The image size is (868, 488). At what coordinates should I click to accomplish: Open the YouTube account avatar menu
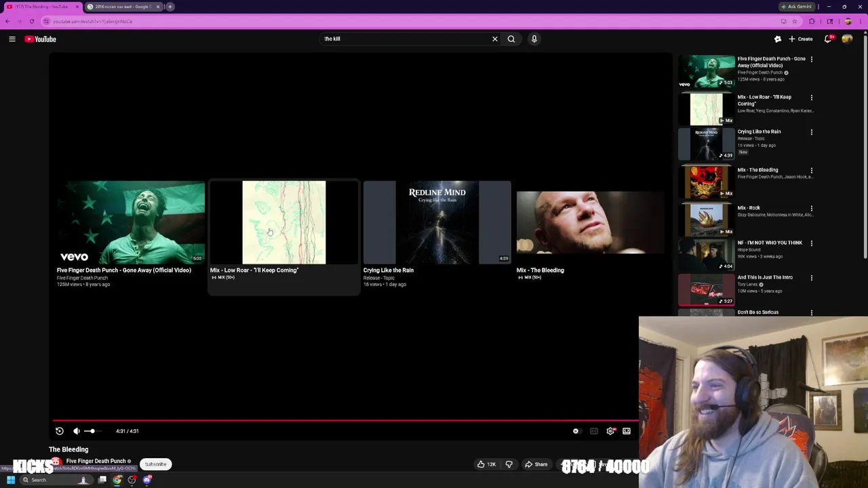click(847, 39)
